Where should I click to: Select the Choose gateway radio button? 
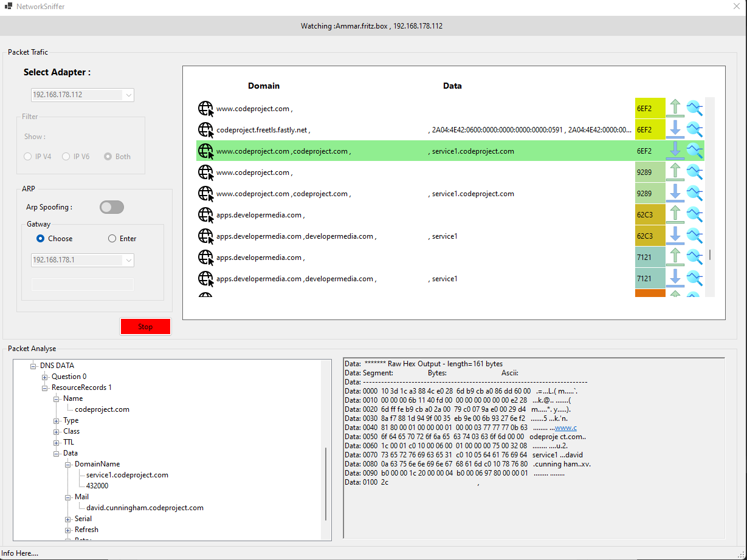pos(41,239)
